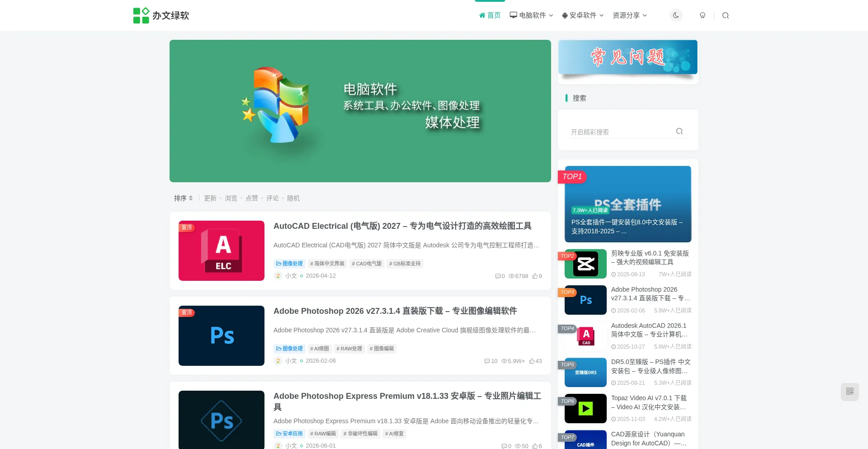Submit sidebar search with magnifier icon

tap(679, 131)
